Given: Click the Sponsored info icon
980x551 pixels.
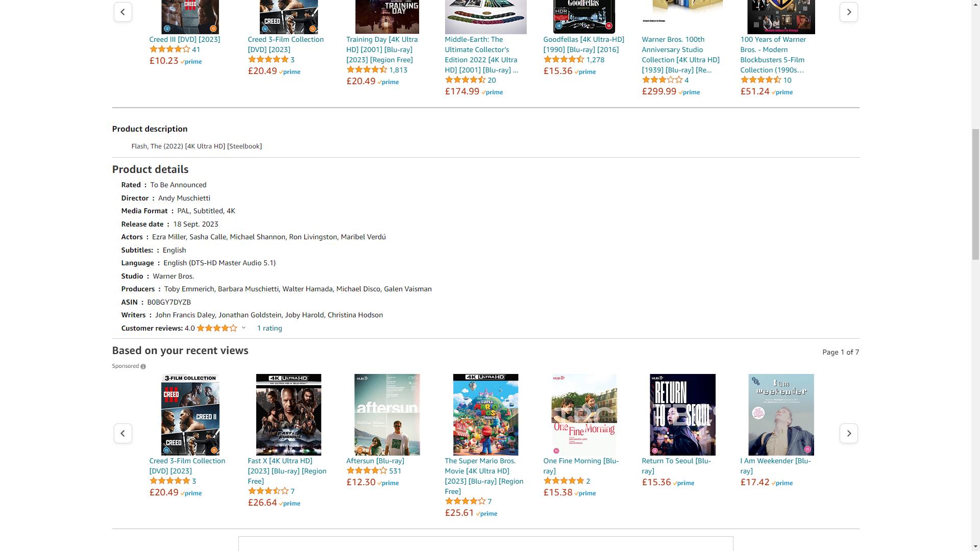Looking at the screenshot, I should [x=143, y=366].
